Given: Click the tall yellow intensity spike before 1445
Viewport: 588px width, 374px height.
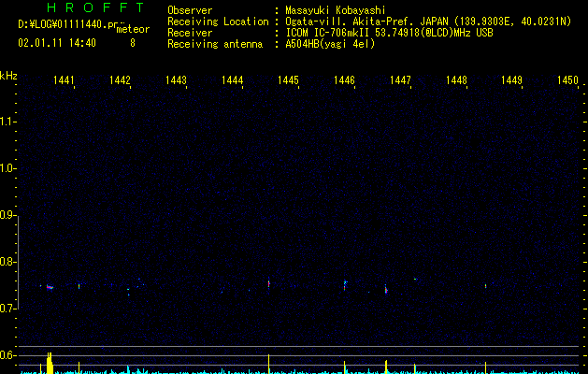Looking at the screenshot, I should [269, 364].
